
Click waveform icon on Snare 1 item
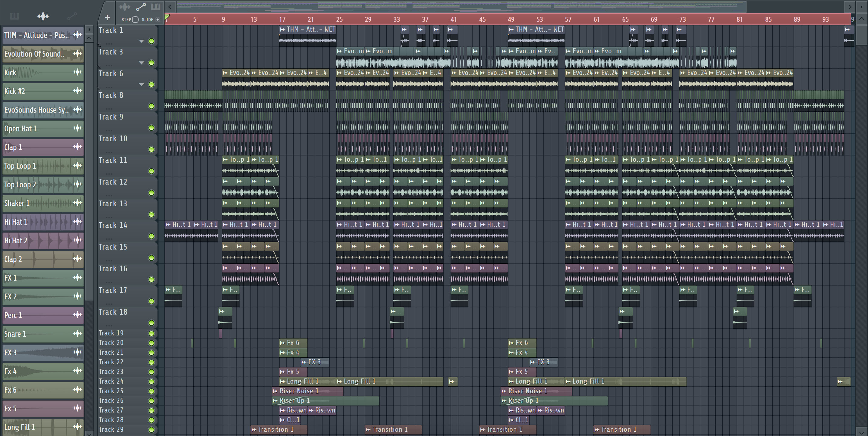pyautogui.click(x=77, y=333)
